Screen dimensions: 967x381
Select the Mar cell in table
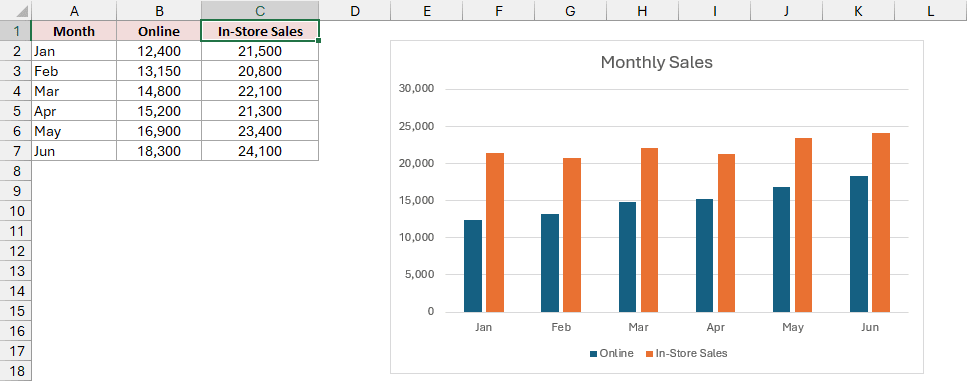(x=74, y=91)
